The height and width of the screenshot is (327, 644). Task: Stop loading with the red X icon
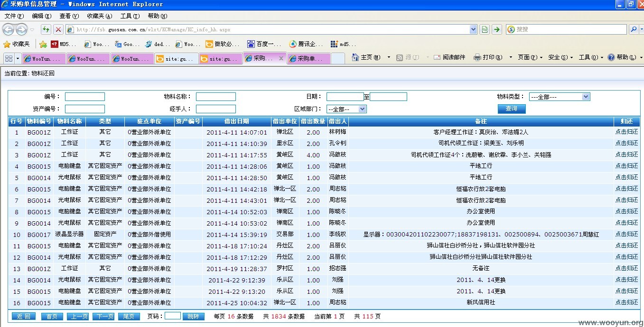click(x=58, y=29)
